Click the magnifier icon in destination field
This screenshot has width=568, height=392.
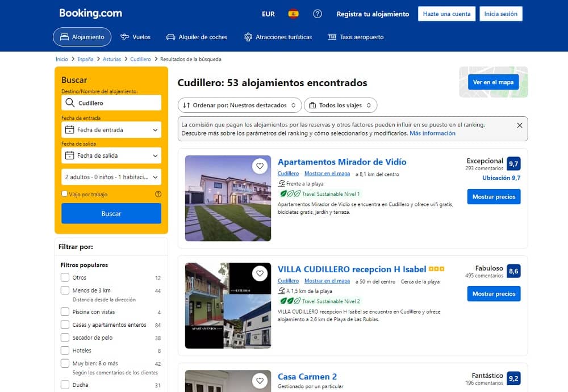coord(70,103)
